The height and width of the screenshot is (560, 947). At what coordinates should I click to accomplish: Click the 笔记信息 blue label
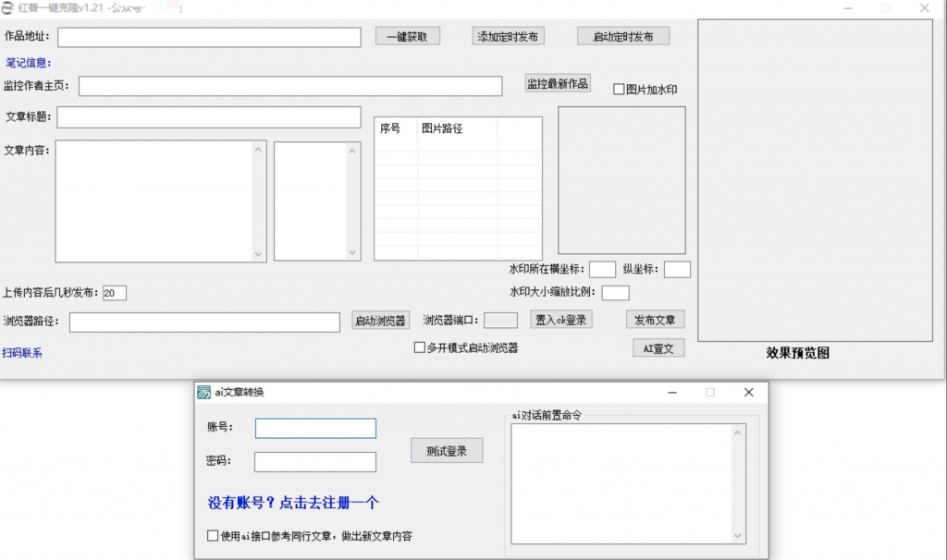tap(29, 63)
